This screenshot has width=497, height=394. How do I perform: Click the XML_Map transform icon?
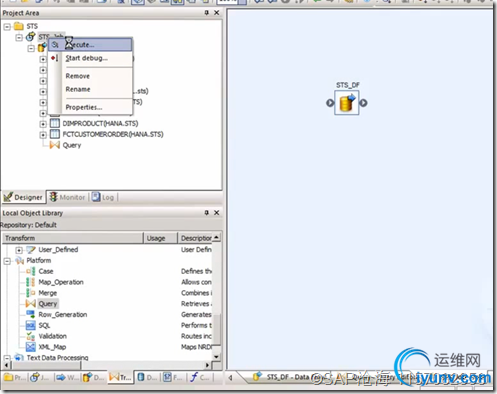point(31,347)
